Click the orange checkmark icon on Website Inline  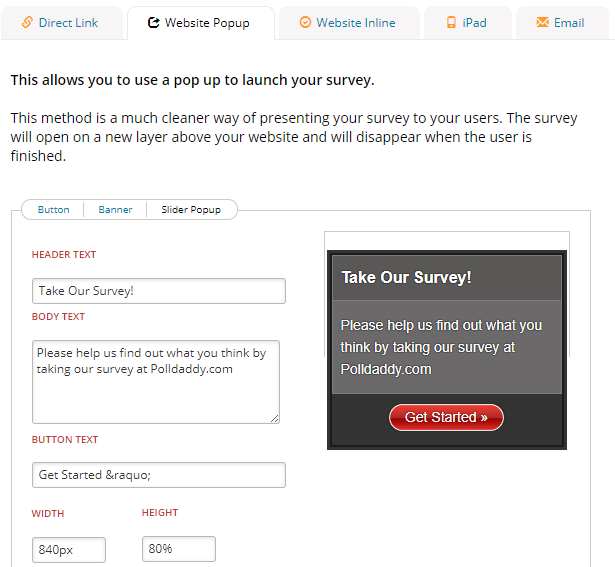[x=305, y=22]
